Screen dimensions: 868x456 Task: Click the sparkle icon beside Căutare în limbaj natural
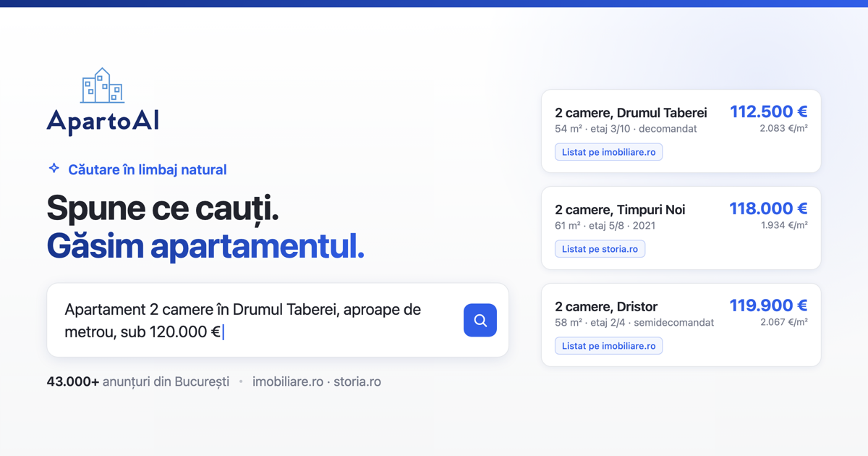click(54, 169)
